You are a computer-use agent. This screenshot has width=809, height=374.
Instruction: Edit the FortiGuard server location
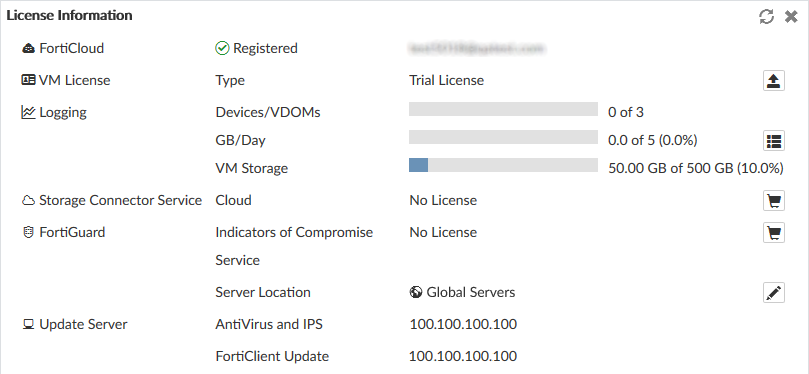click(773, 293)
